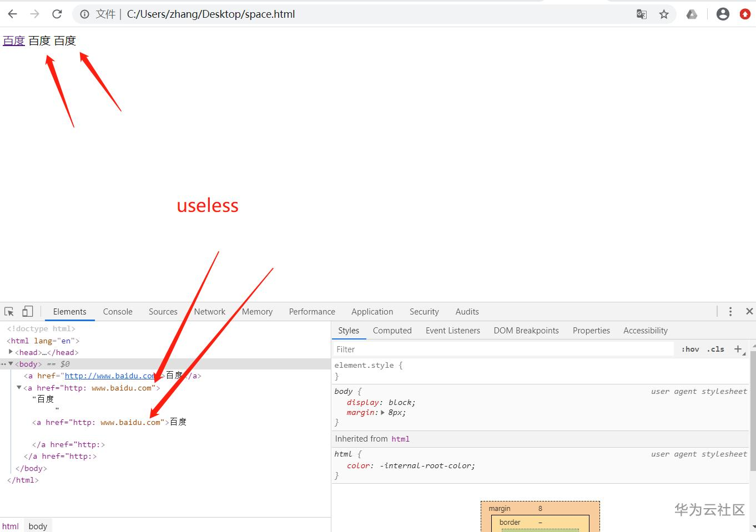Click the margin label in box model
The image size is (756, 532).
500,509
